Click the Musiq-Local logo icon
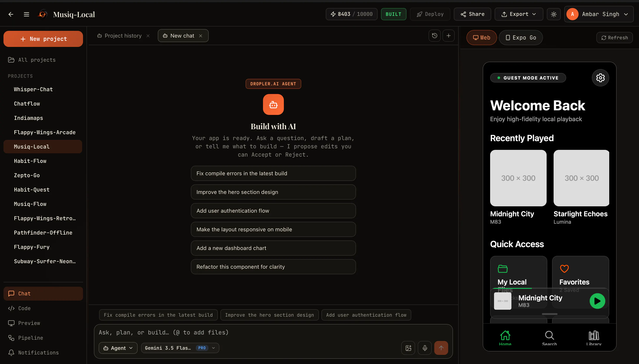639x364 pixels. tap(43, 14)
